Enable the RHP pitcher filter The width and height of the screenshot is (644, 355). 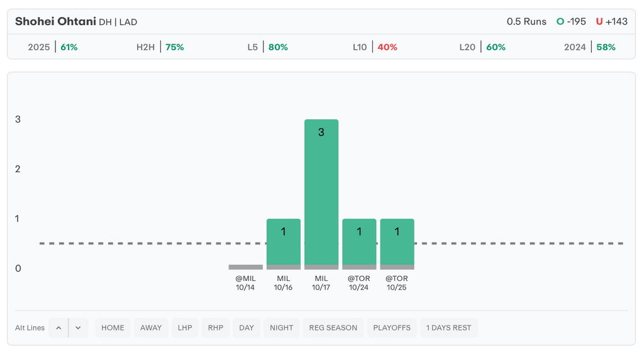point(216,328)
